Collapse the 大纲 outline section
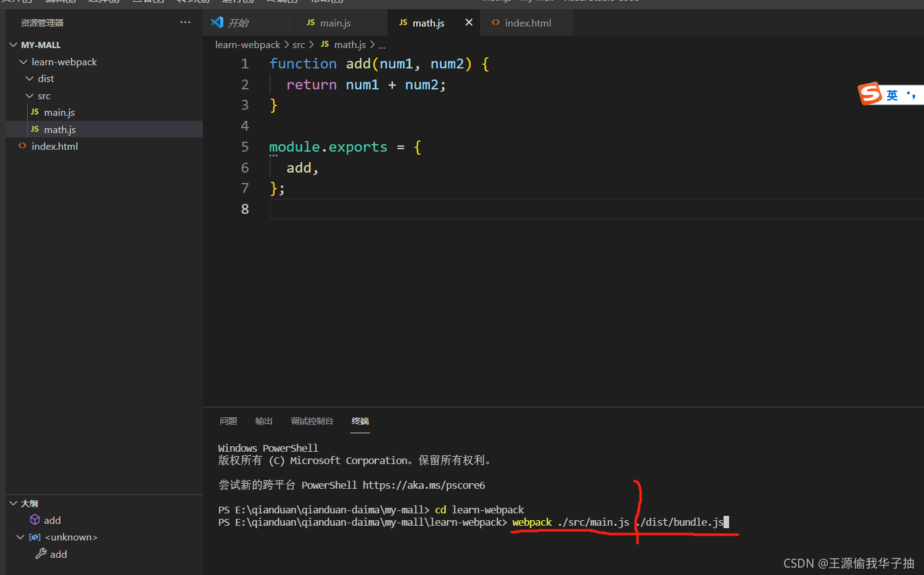924x575 pixels. (13, 504)
